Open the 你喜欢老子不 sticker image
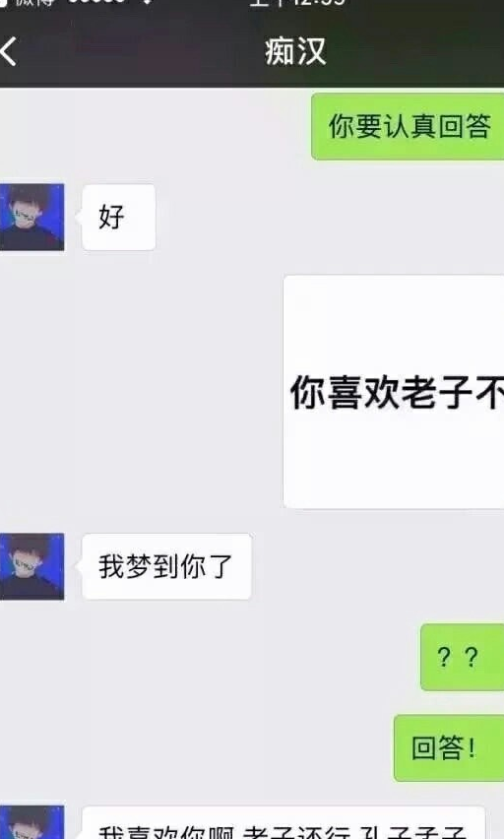504x839 pixels. pyautogui.click(x=394, y=392)
